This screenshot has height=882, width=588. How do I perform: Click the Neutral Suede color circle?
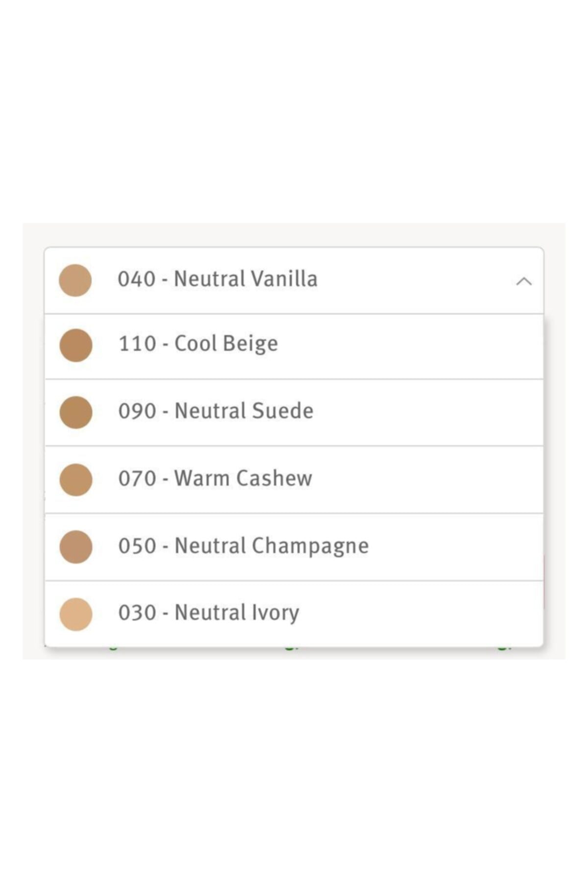(x=76, y=412)
